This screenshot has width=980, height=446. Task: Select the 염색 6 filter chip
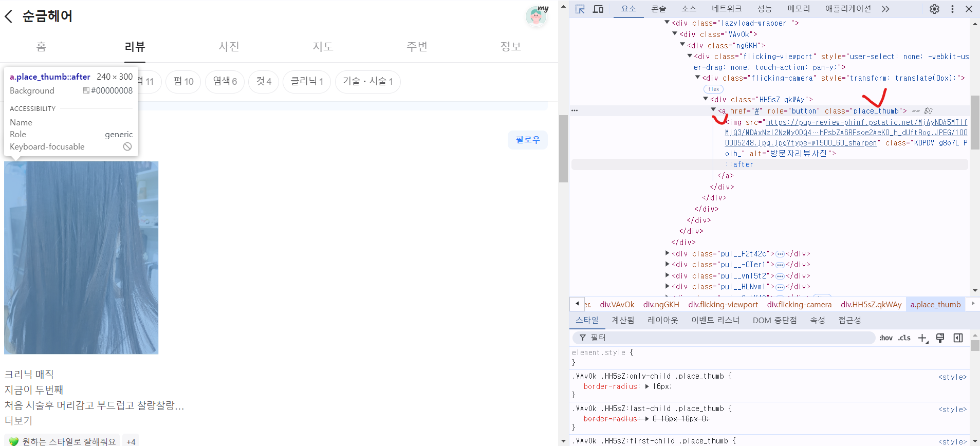click(225, 82)
